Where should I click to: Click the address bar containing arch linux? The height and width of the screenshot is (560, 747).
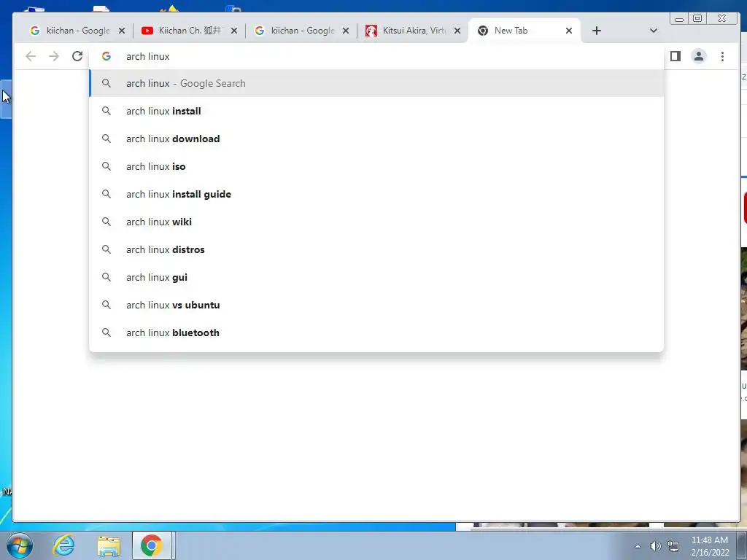coord(376,56)
